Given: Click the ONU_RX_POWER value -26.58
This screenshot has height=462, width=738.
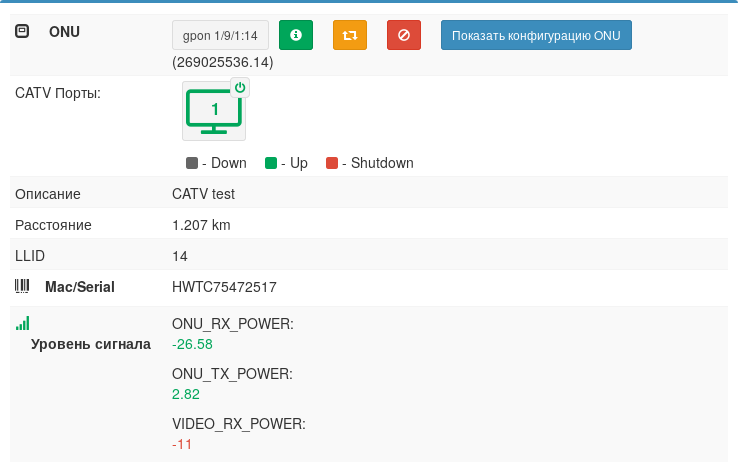Looking at the screenshot, I should pyautogui.click(x=192, y=344).
